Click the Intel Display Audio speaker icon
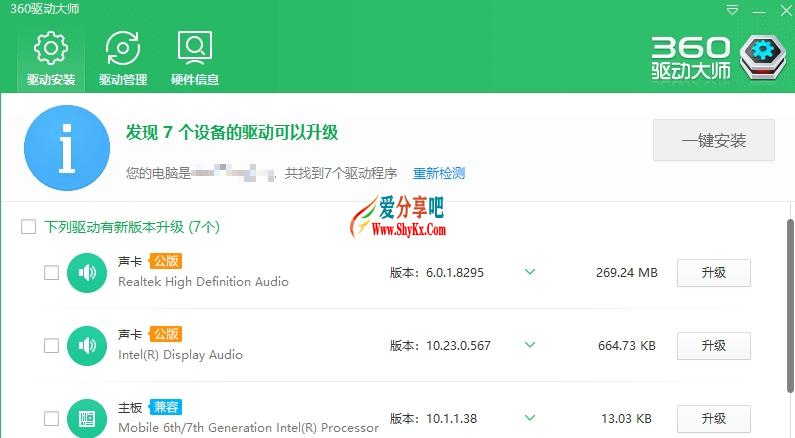The image size is (795, 438). 87,346
